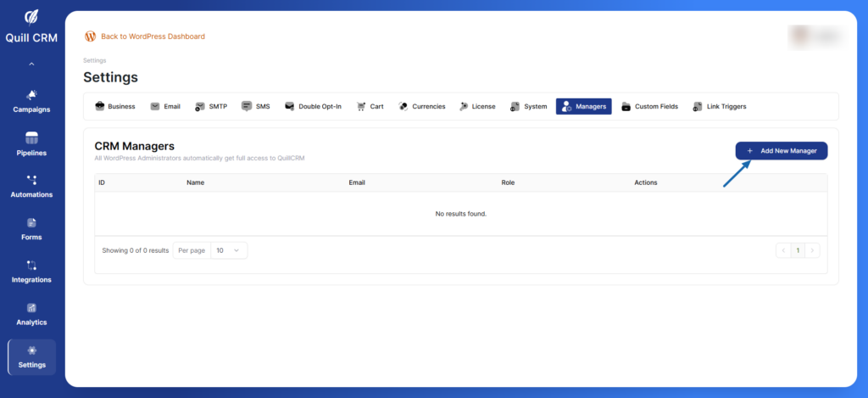This screenshot has height=398, width=868.
Task: Open the Per page dropdown
Action: (x=229, y=250)
